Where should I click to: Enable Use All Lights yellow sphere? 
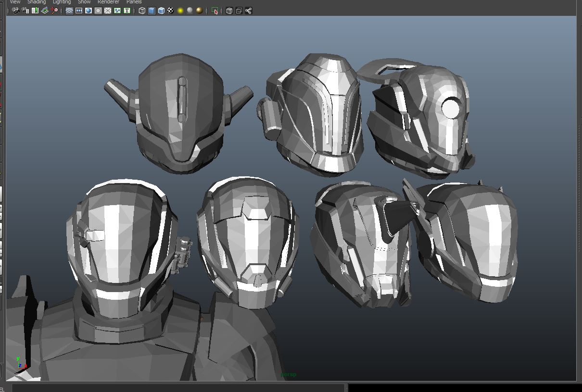click(180, 11)
